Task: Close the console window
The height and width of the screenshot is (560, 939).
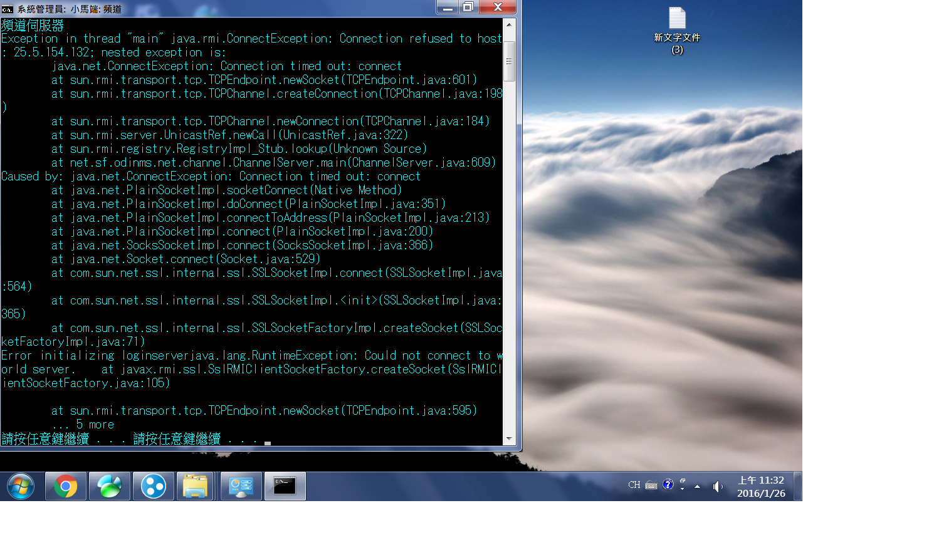Action: [x=498, y=7]
